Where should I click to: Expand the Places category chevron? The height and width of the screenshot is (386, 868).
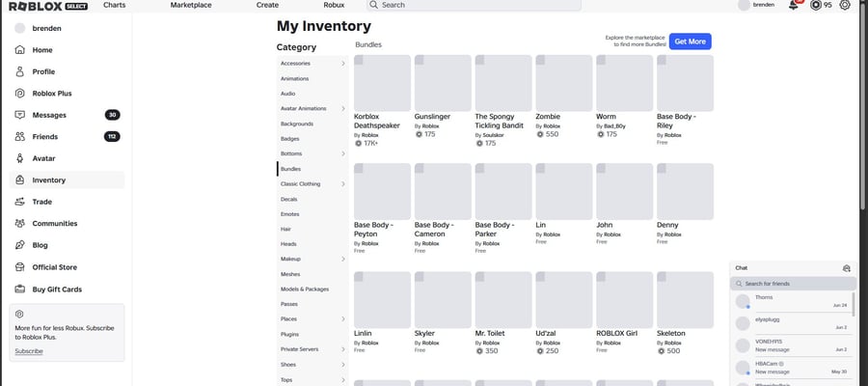(343, 319)
